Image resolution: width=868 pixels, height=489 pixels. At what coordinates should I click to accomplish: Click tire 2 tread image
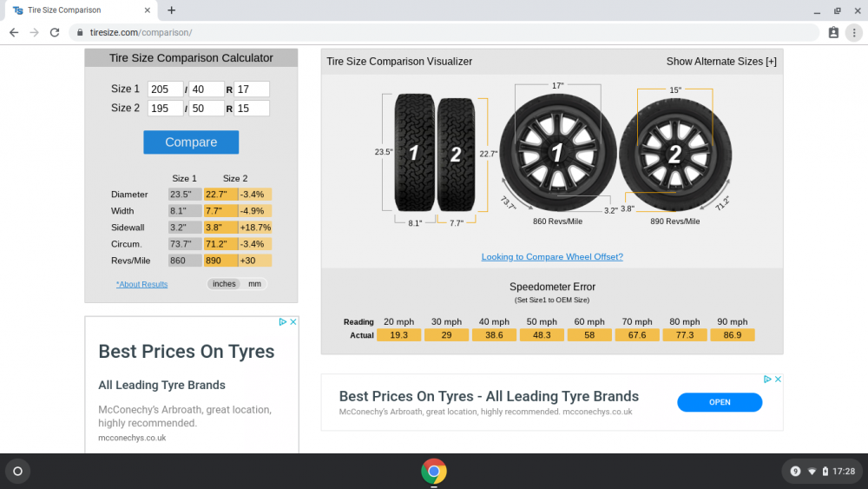pyautogui.click(x=456, y=155)
